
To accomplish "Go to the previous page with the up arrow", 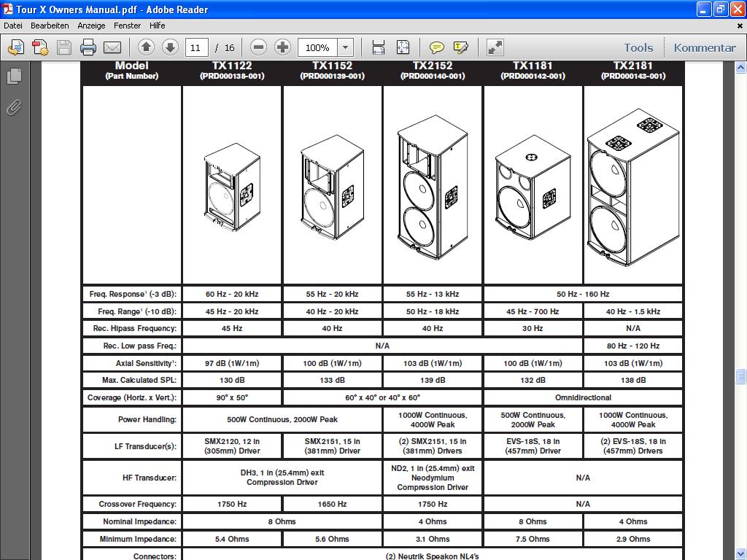I will coord(146,47).
